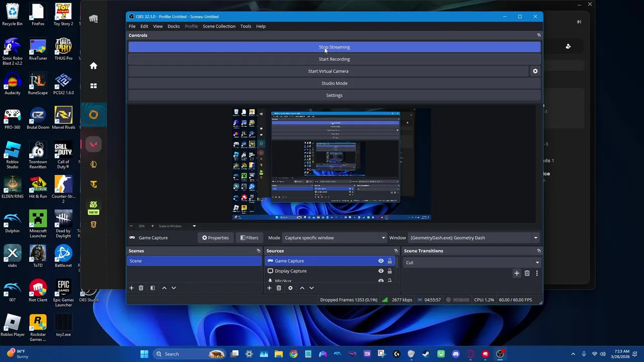
Task: Open source properties gear in Sources toolbar
Action: point(290,288)
